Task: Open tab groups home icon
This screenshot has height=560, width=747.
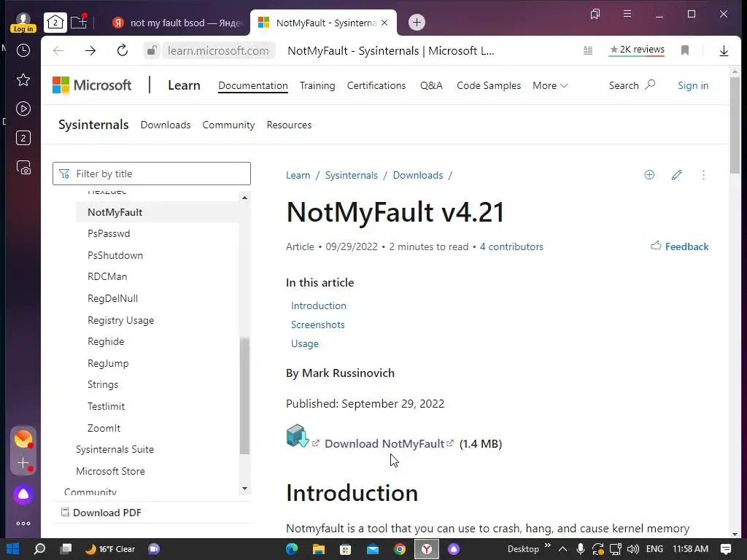Action: (x=55, y=23)
